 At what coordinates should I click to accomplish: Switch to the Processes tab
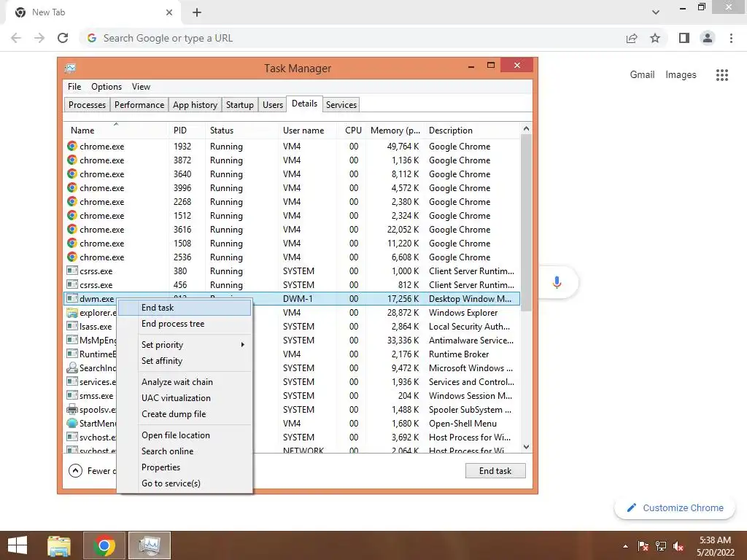[88, 105]
